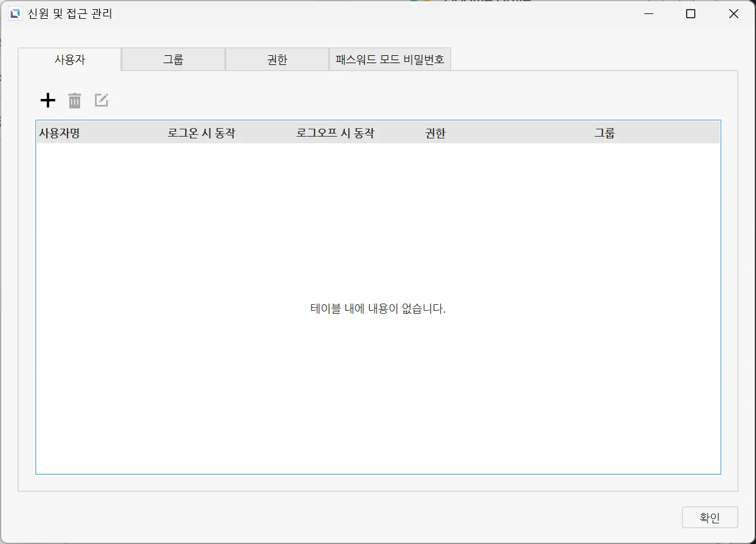Select the 권한 column header in table
756x544 pixels.
click(x=435, y=134)
